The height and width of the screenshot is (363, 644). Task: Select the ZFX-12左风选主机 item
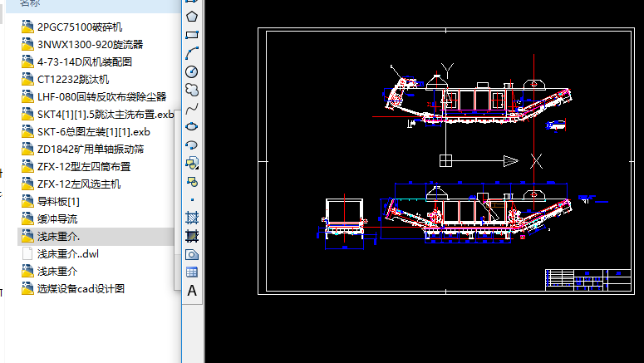click(x=71, y=184)
